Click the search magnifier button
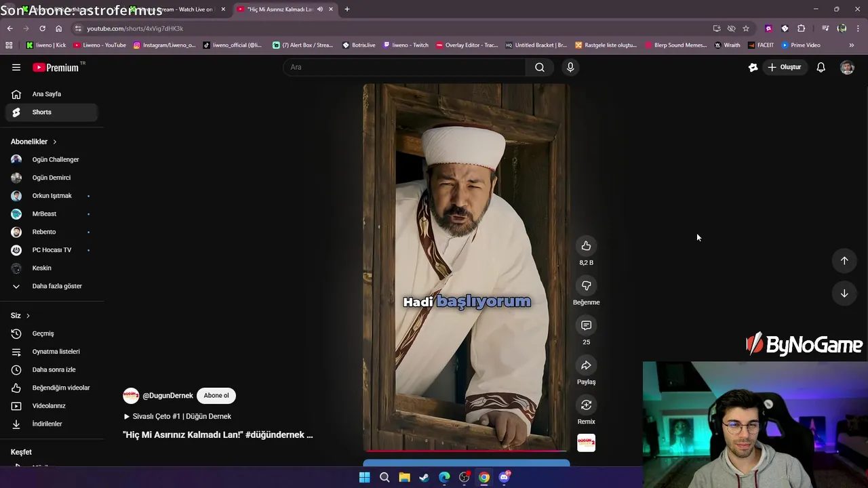Screen dimensions: 868x488 pyautogui.click(x=540, y=67)
